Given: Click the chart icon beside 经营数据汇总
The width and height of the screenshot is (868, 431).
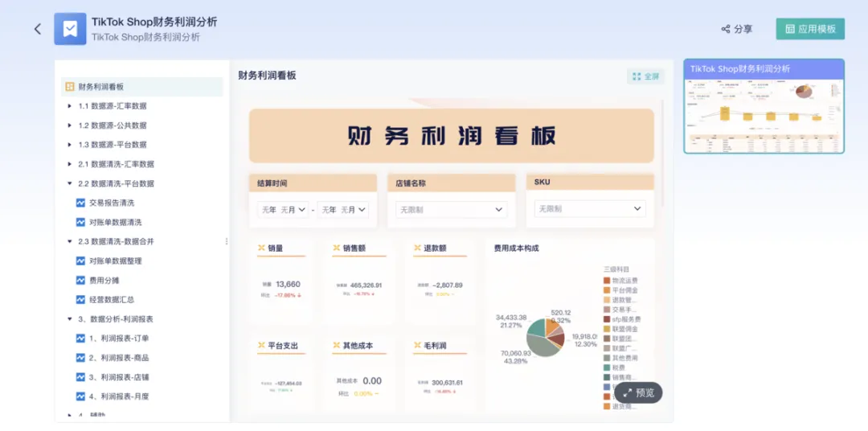Looking at the screenshot, I should pos(80,300).
